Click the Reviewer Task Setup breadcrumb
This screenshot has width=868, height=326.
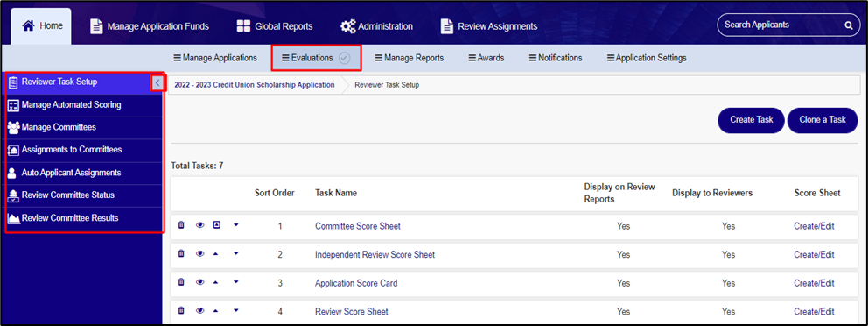(387, 85)
